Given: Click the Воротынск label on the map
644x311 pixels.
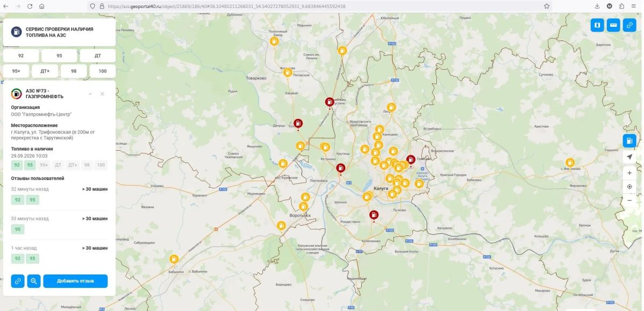Looking at the screenshot, I should [x=300, y=215].
